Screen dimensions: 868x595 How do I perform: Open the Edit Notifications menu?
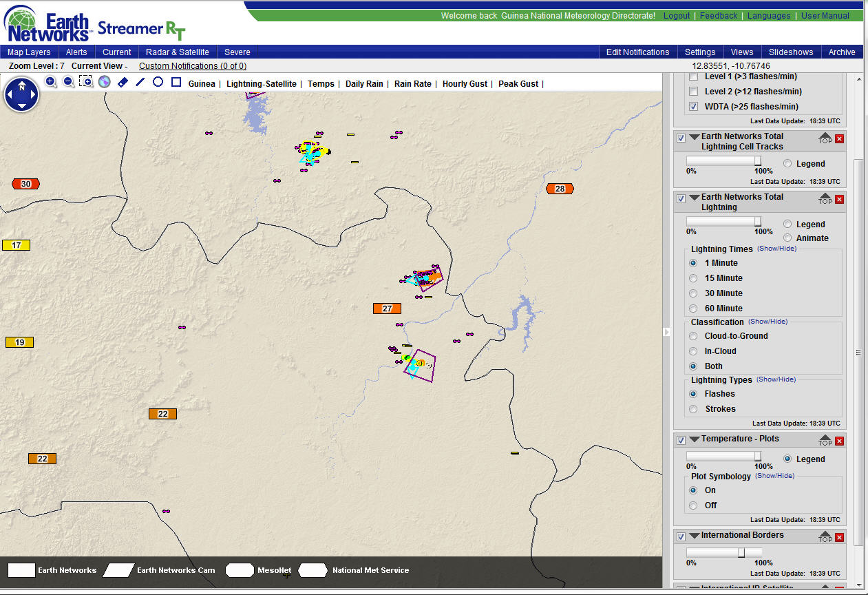pyautogui.click(x=637, y=52)
